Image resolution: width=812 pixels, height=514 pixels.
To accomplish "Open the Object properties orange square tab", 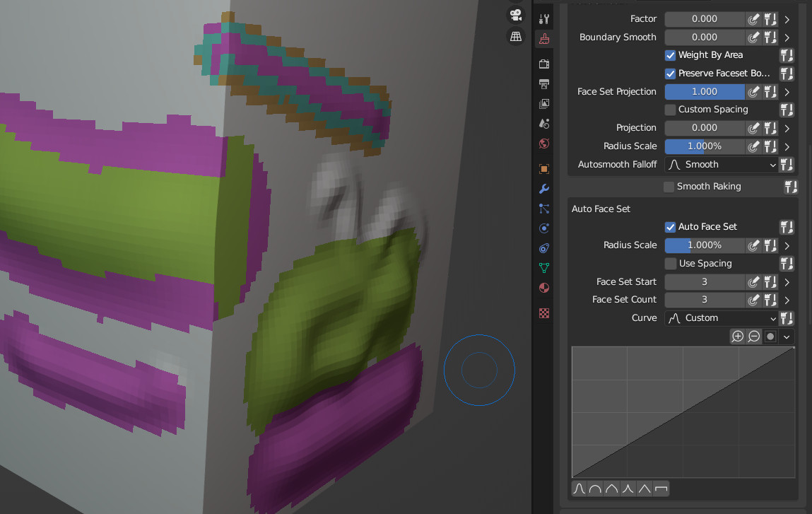I will tap(543, 169).
